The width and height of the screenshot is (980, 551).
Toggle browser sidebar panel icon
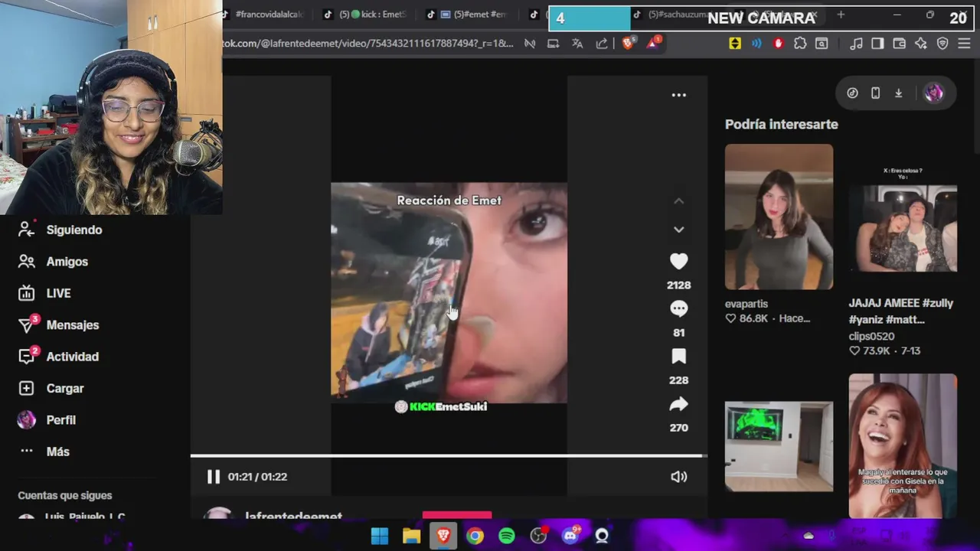[877, 44]
